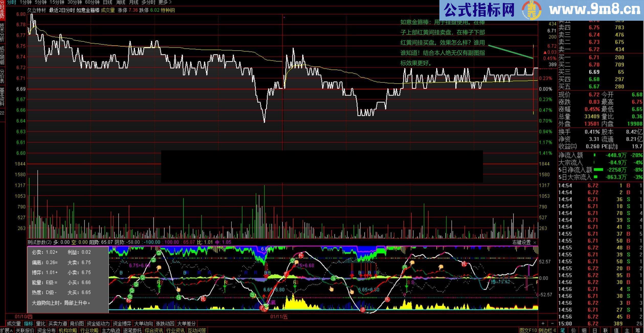
Task: Expand the 扩展 panel at bottom-left
Action: click(6, 330)
